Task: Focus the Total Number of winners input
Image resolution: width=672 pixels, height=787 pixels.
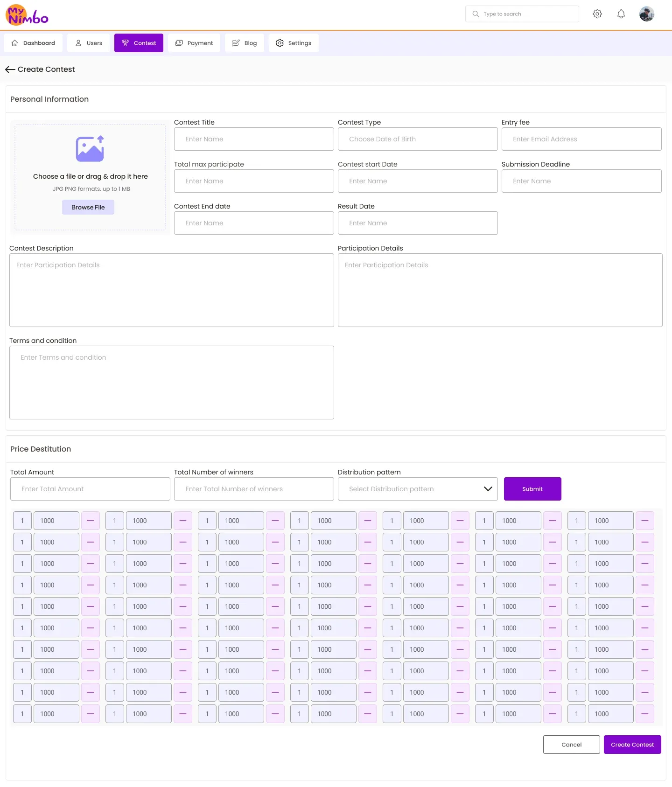Action: (254, 489)
